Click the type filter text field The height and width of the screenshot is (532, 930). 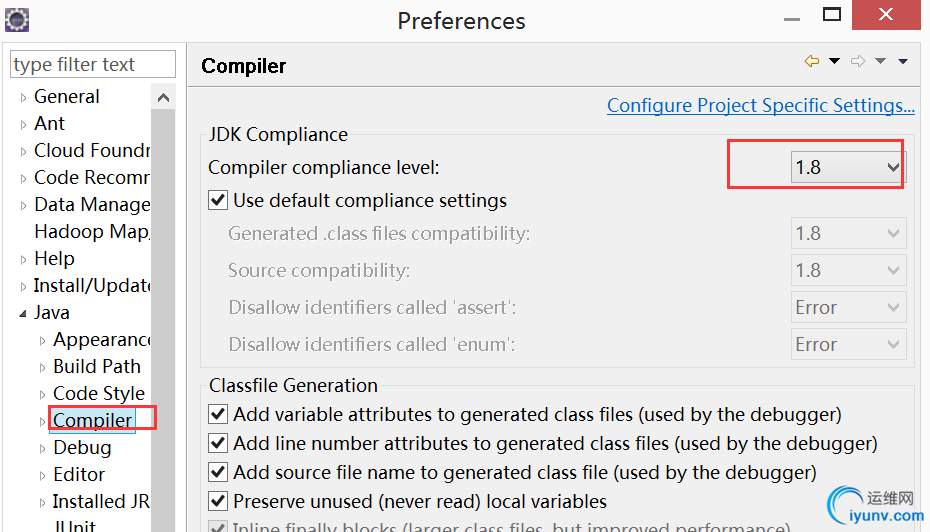(x=92, y=65)
